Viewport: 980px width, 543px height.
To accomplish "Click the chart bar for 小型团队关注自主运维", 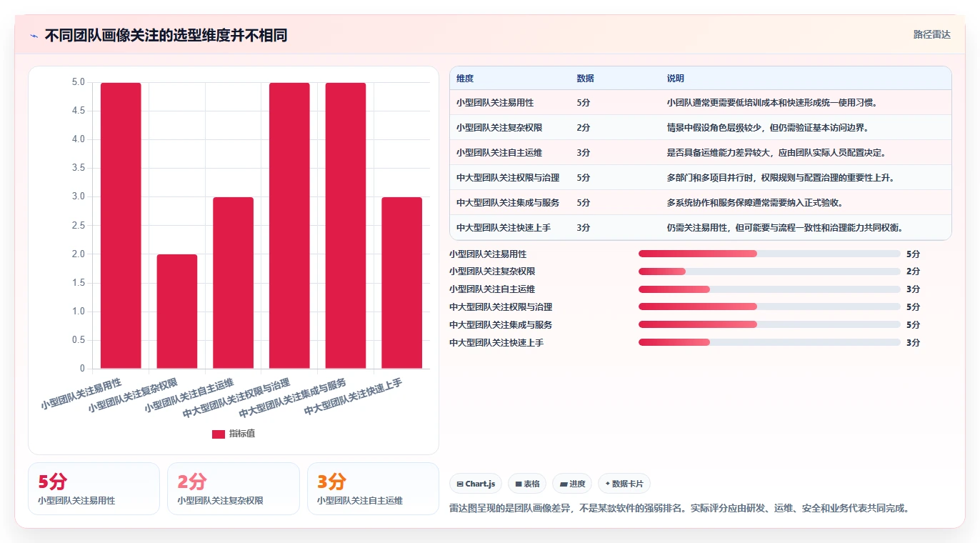I will (234, 283).
